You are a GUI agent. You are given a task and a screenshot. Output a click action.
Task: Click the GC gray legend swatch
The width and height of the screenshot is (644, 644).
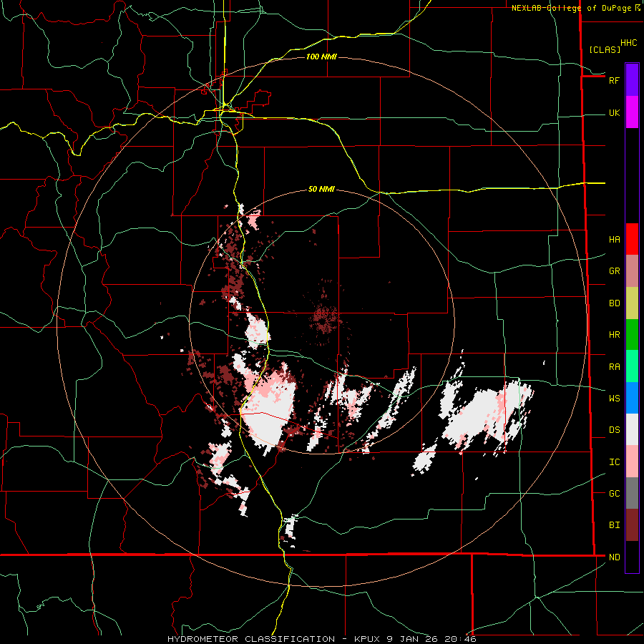(632, 493)
